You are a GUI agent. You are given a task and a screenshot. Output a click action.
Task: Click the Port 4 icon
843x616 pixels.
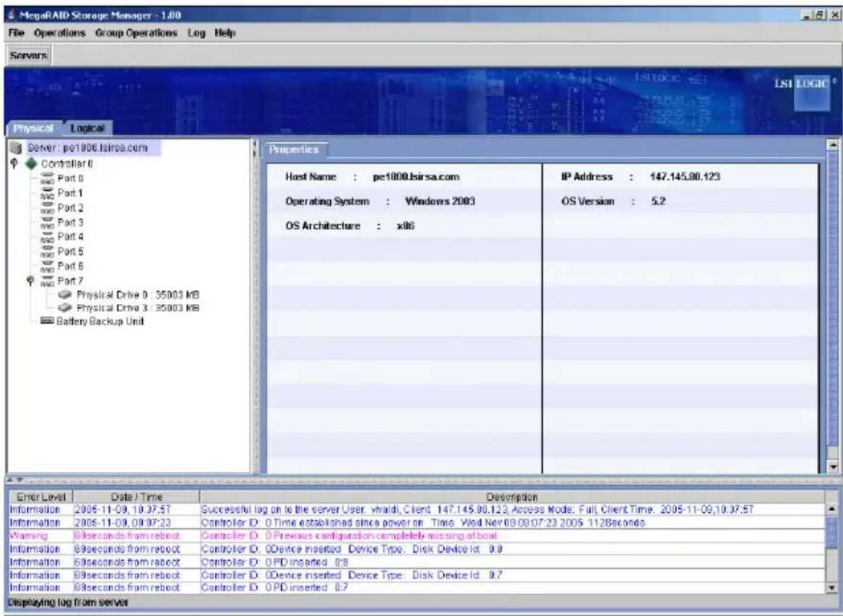pos(48,237)
